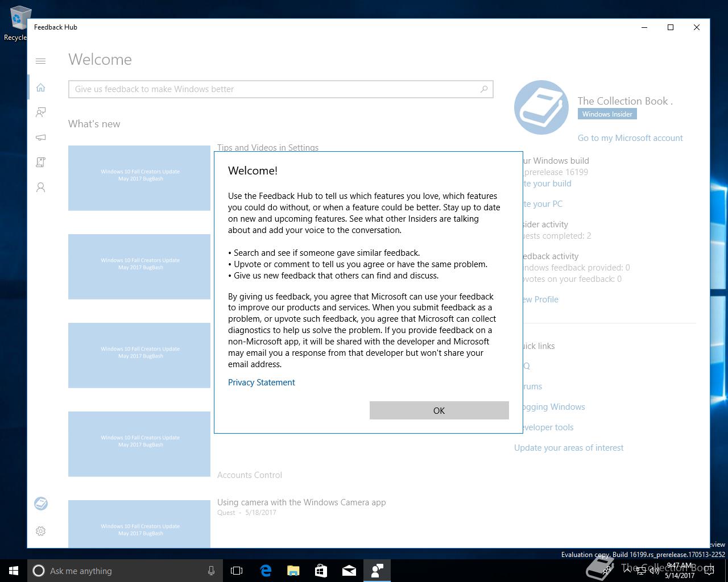Click Feedback Hub taskbar icon
Viewport: 728px width, 582px height.
point(377,571)
